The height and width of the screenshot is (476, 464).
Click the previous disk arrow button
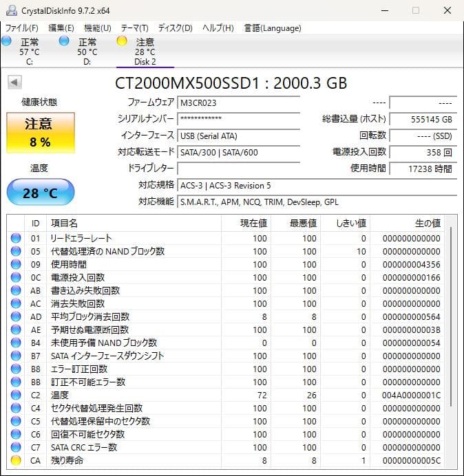[x=14, y=82]
